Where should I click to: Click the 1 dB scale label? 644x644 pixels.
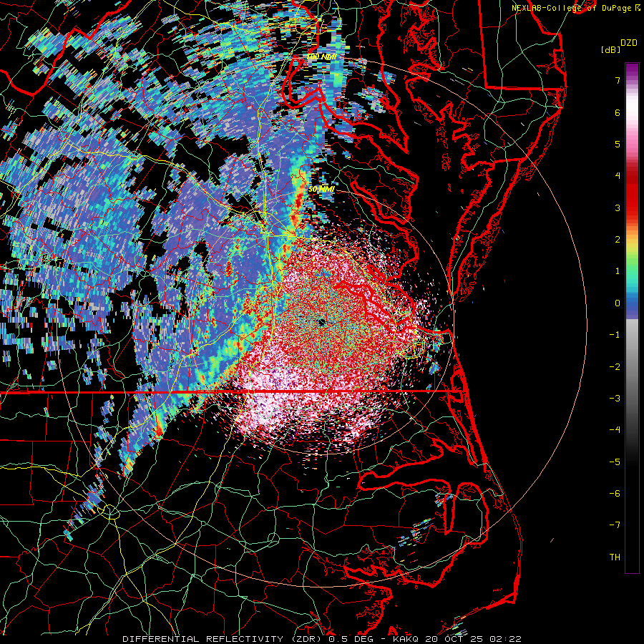[618, 271]
